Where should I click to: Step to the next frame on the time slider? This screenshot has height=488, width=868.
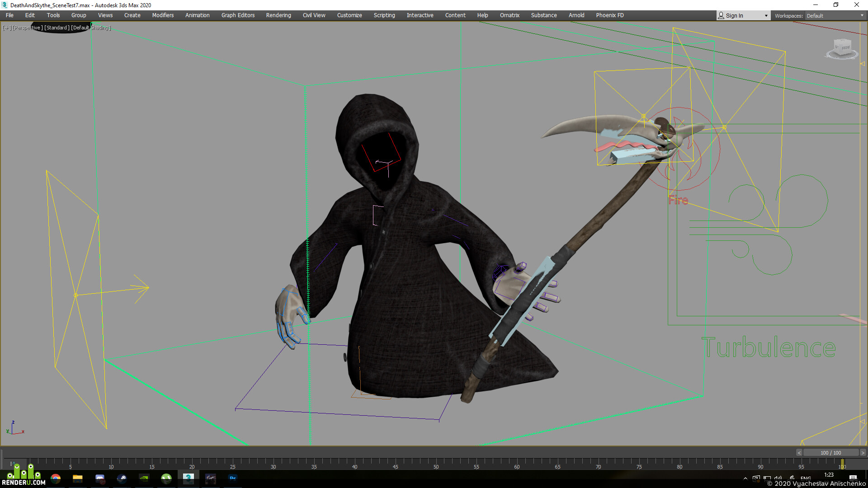tap(863, 453)
